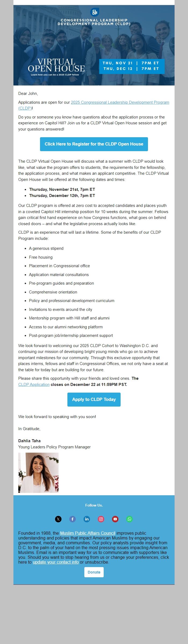
Task: Open the YouTube social icon
Action: click(115, 519)
